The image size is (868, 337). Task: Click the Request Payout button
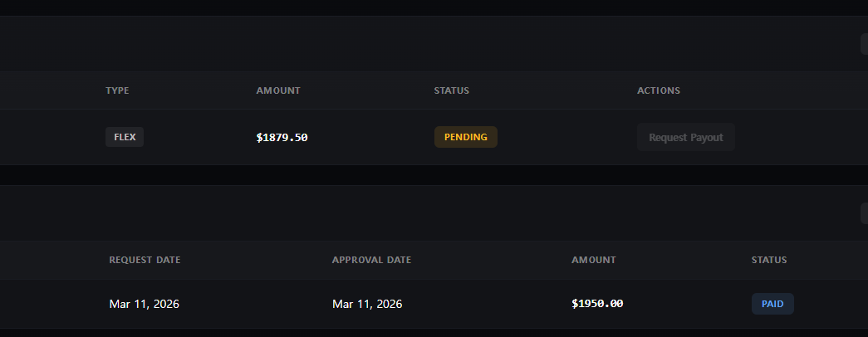point(685,137)
